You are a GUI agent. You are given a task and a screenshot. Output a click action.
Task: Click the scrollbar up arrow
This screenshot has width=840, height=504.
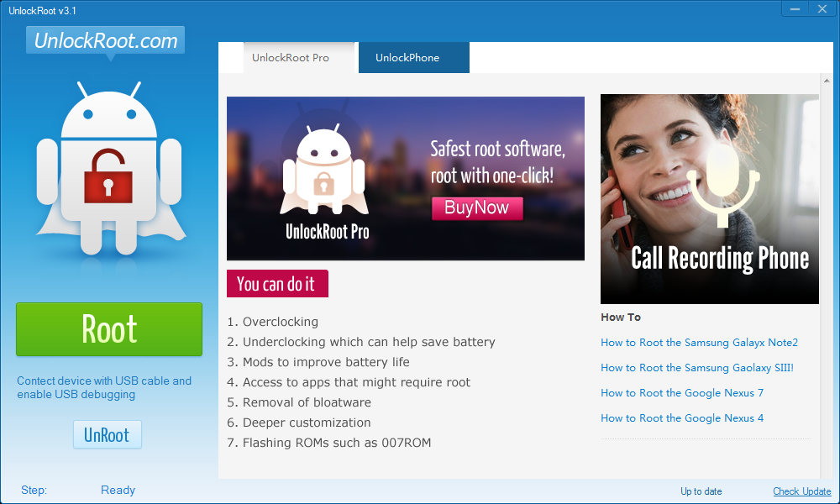click(x=827, y=81)
